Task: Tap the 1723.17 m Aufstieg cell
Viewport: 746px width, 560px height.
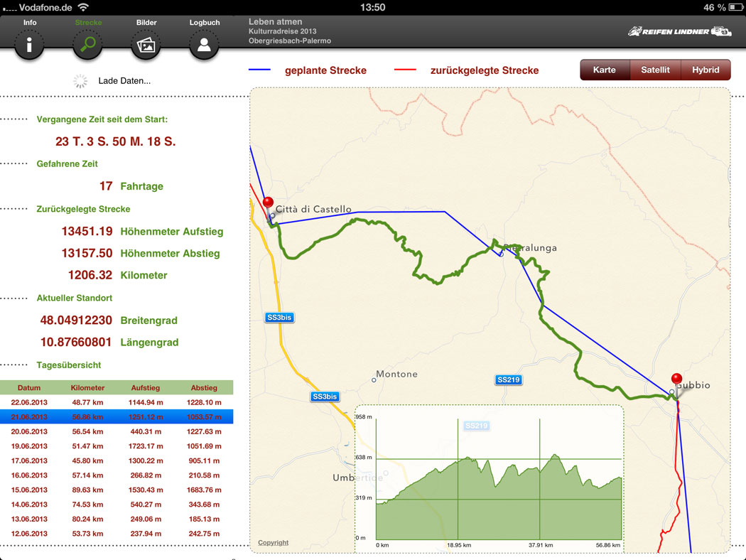Action: pyautogui.click(x=146, y=446)
